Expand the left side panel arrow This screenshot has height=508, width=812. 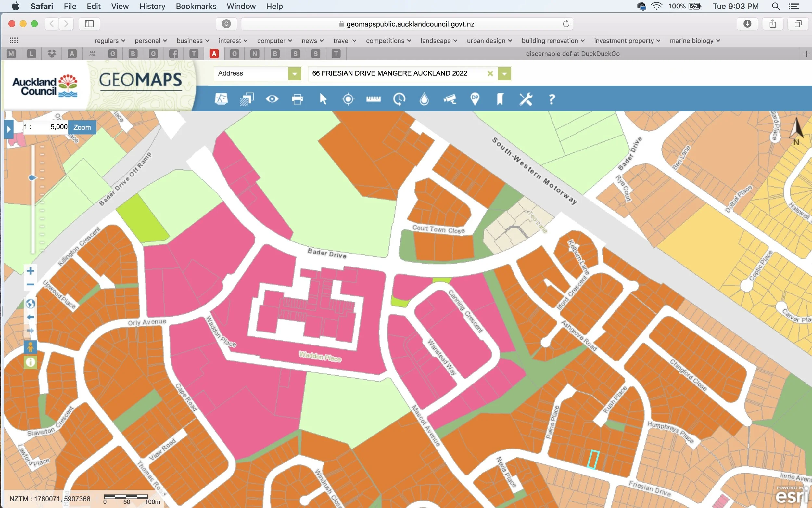(9, 129)
